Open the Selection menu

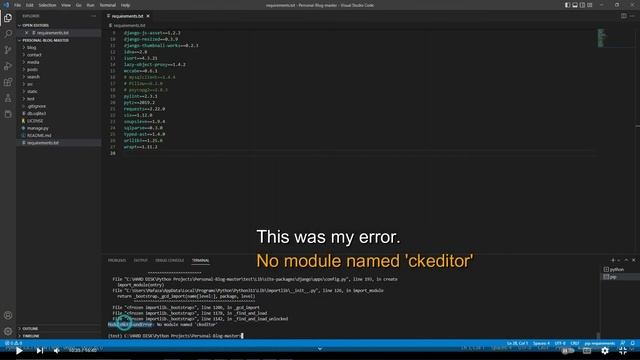point(47,5)
